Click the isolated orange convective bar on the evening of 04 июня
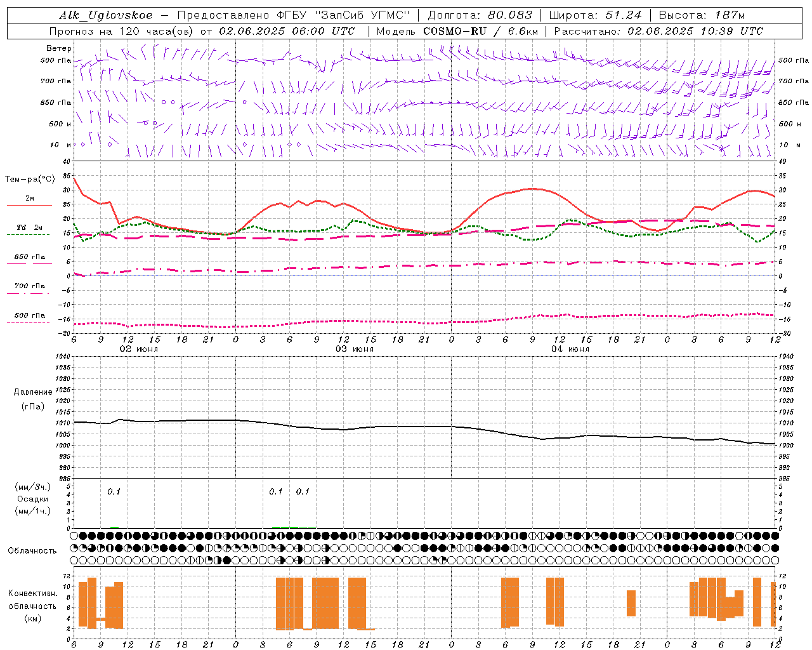The height and width of the screenshot is (650, 812). click(x=631, y=603)
